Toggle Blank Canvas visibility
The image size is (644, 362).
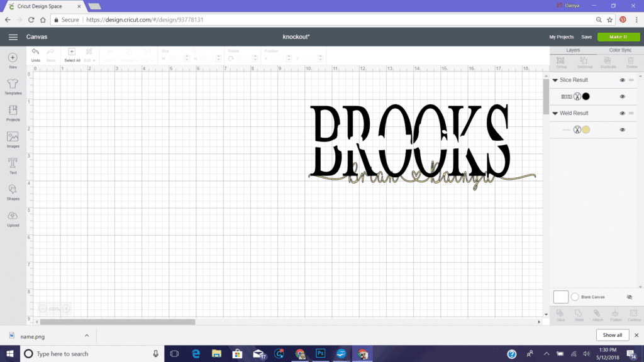point(629,297)
